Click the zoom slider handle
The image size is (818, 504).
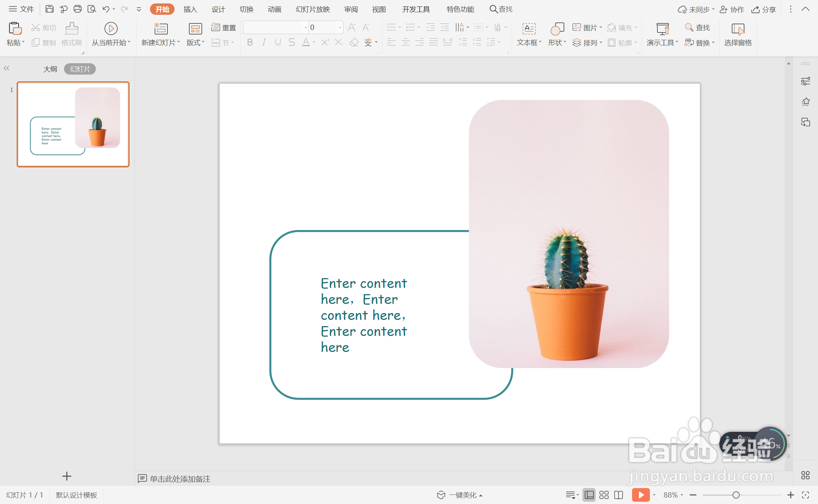(736, 495)
